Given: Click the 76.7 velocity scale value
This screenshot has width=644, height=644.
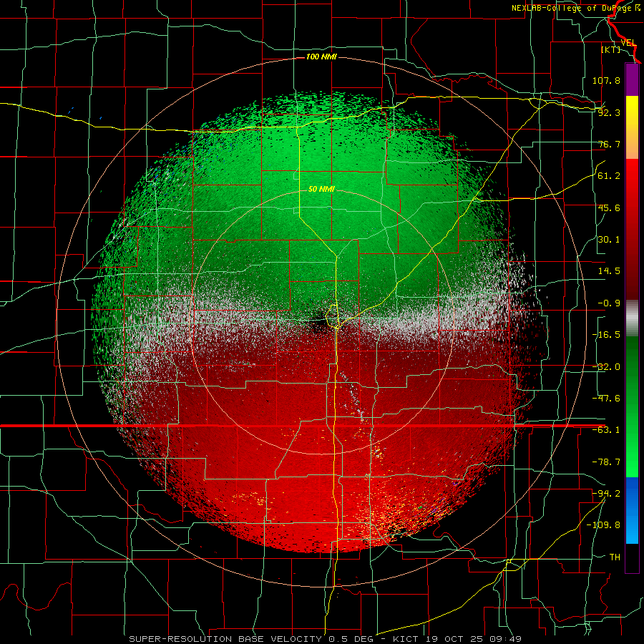Looking at the screenshot, I should point(609,144).
